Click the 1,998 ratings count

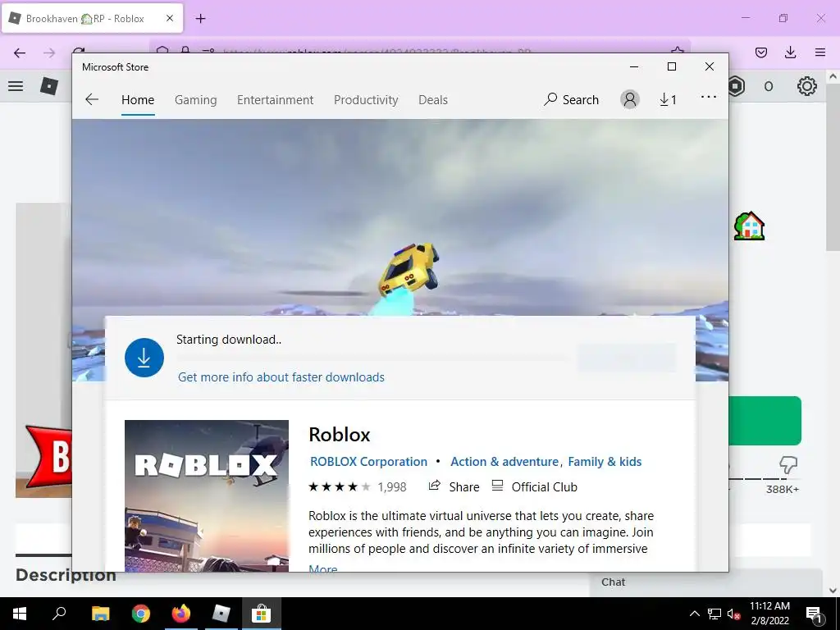click(x=392, y=487)
